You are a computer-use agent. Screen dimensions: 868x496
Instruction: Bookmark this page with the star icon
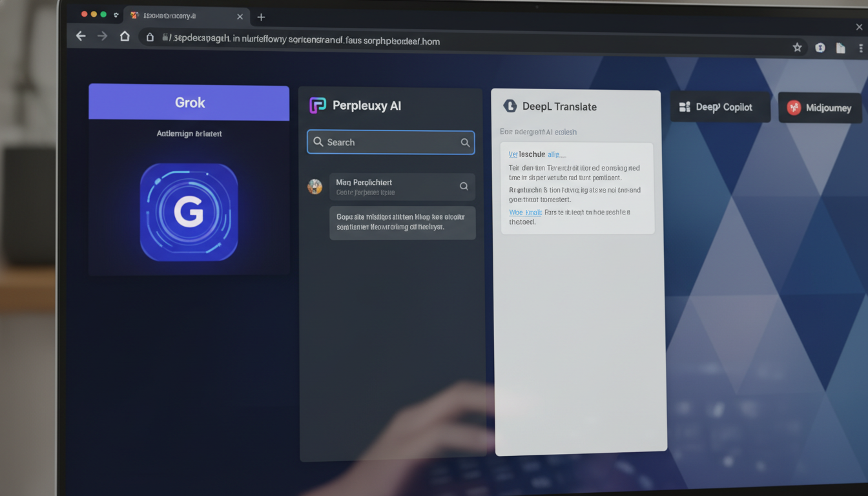coord(797,47)
